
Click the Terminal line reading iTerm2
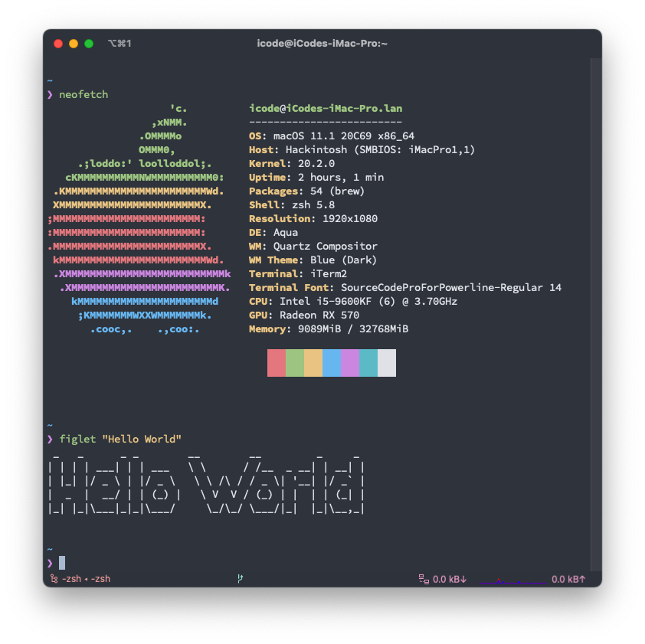(x=298, y=274)
